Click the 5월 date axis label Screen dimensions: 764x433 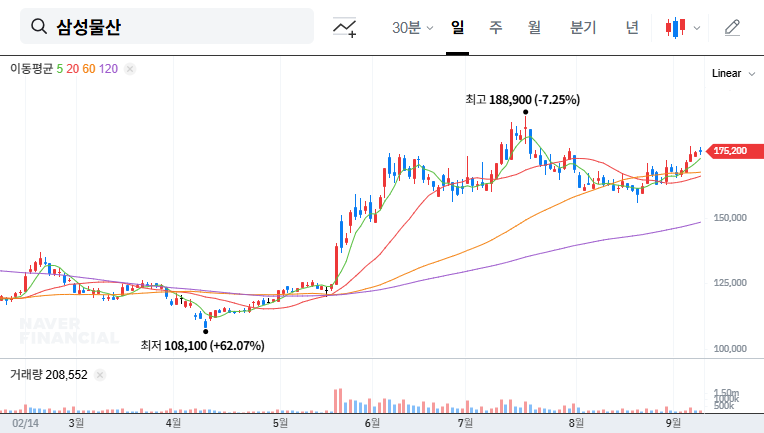click(x=280, y=423)
